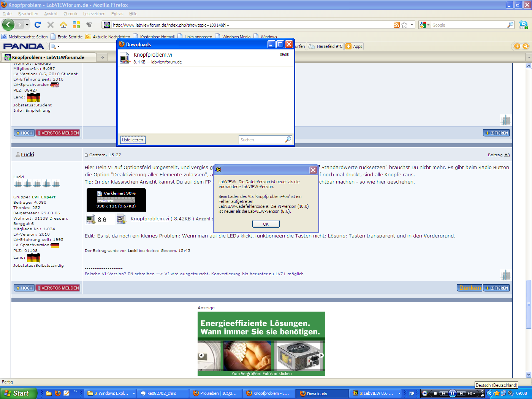
Task: Go back with the green back arrow
Action: coord(8,25)
